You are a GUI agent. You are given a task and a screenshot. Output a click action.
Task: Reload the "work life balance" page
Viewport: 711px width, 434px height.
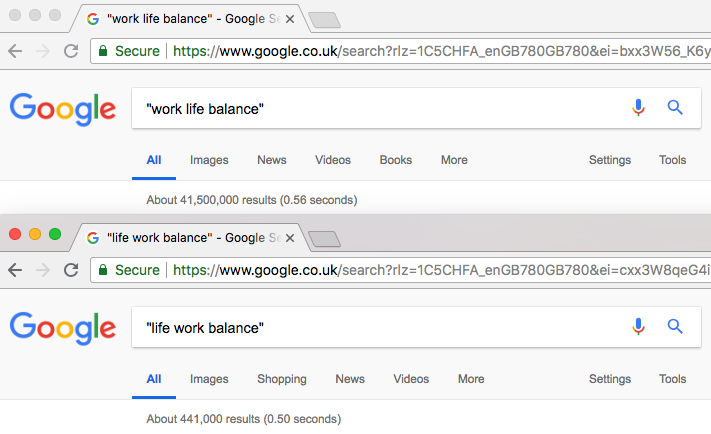71,51
